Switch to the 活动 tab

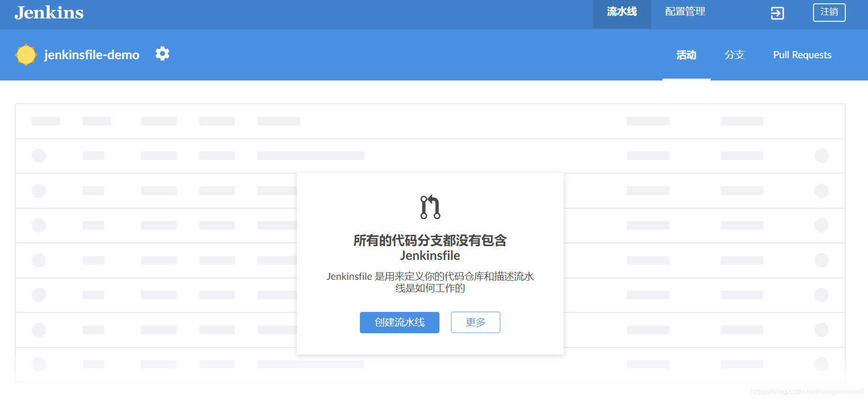pos(686,55)
